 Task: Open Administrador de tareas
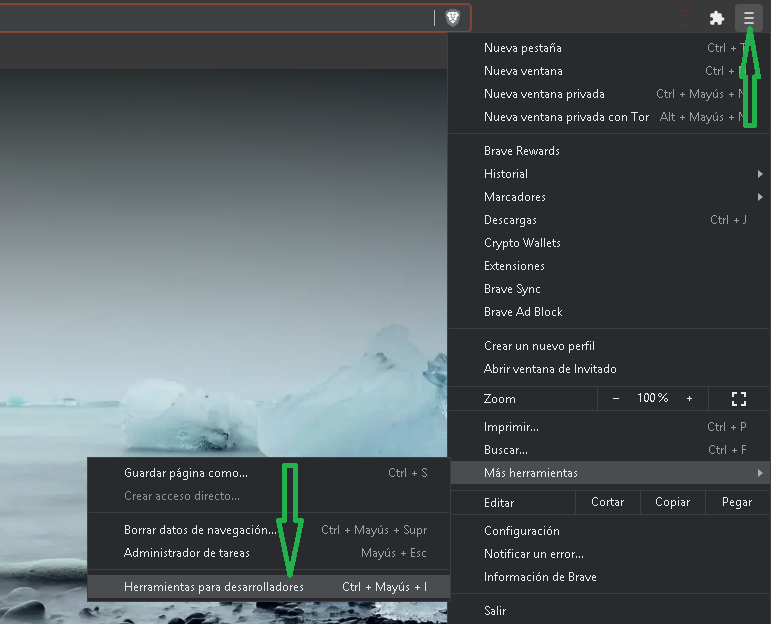point(268,553)
